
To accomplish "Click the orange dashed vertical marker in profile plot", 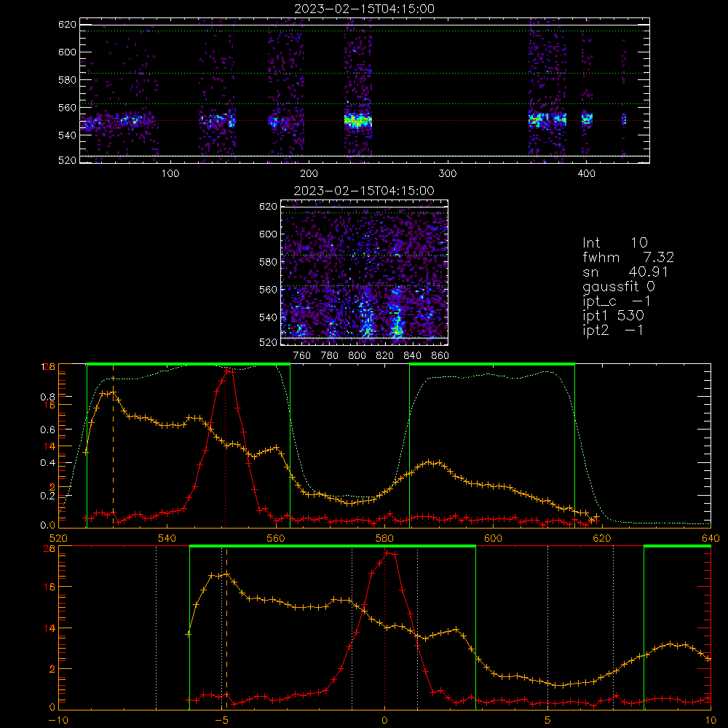I will point(113,446).
